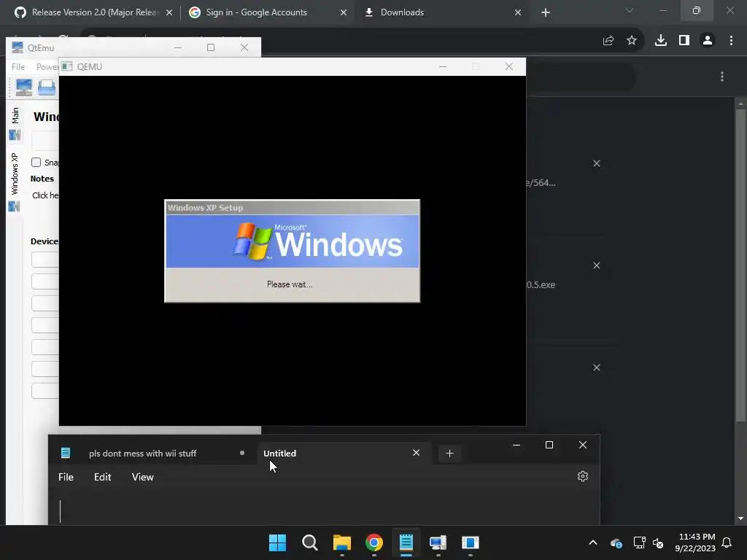Open QtEmu from taskbar

438,542
